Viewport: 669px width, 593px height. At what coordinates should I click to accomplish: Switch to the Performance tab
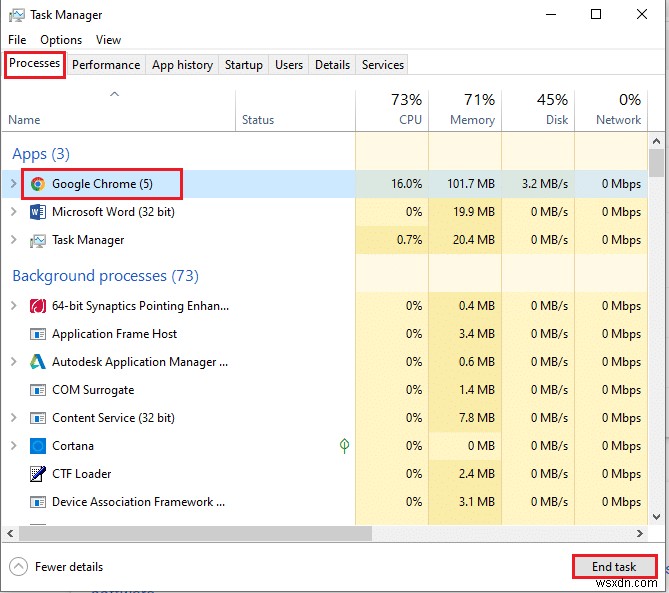[106, 65]
